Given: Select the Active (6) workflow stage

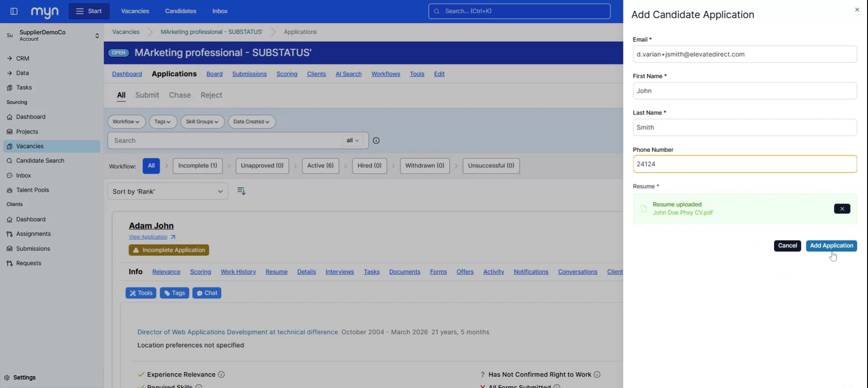Looking at the screenshot, I should click(320, 166).
